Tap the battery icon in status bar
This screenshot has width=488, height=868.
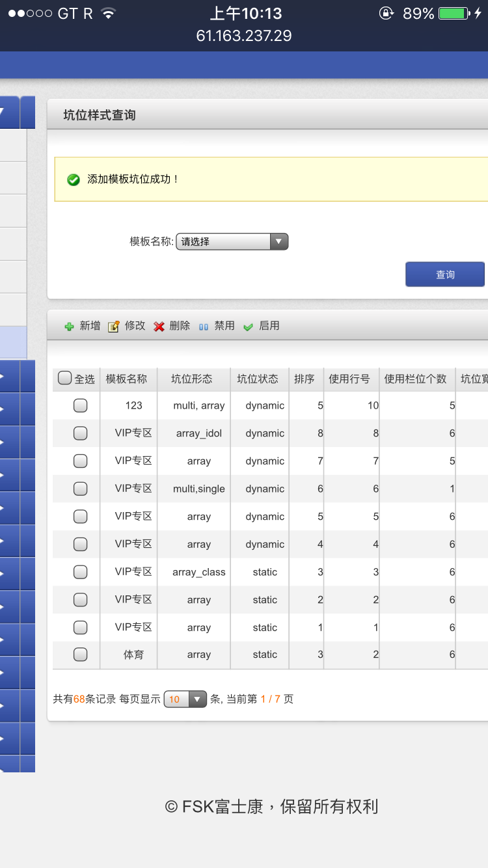(x=454, y=13)
